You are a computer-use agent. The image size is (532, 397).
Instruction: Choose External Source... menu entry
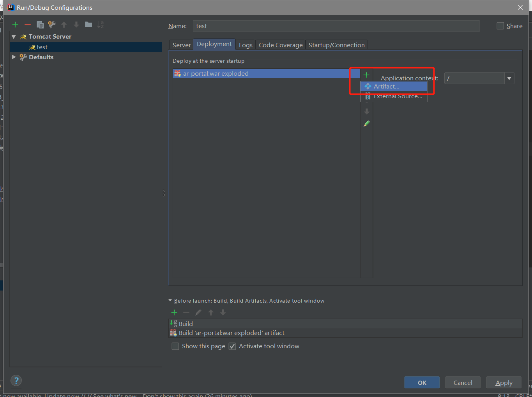pos(394,96)
